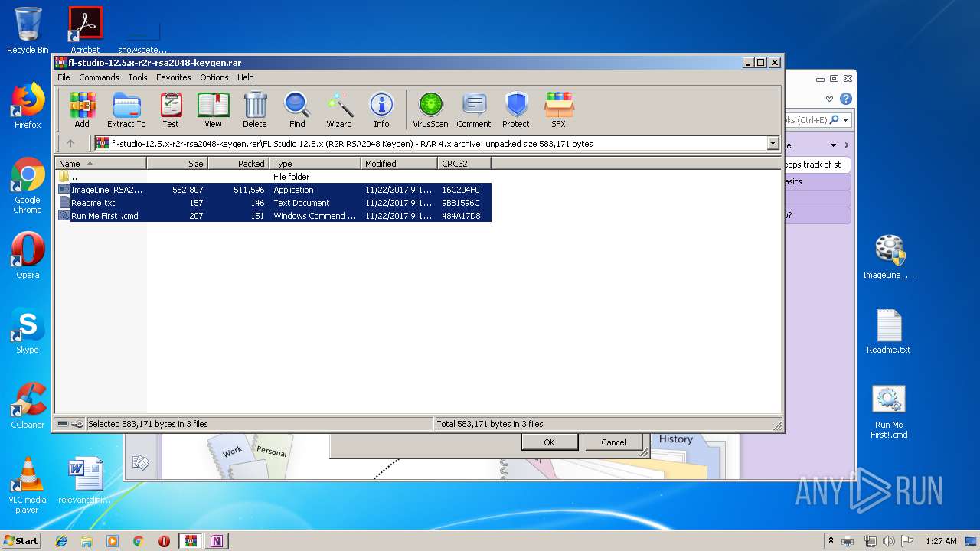Sort files by CRC32 column

coord(464,163)
